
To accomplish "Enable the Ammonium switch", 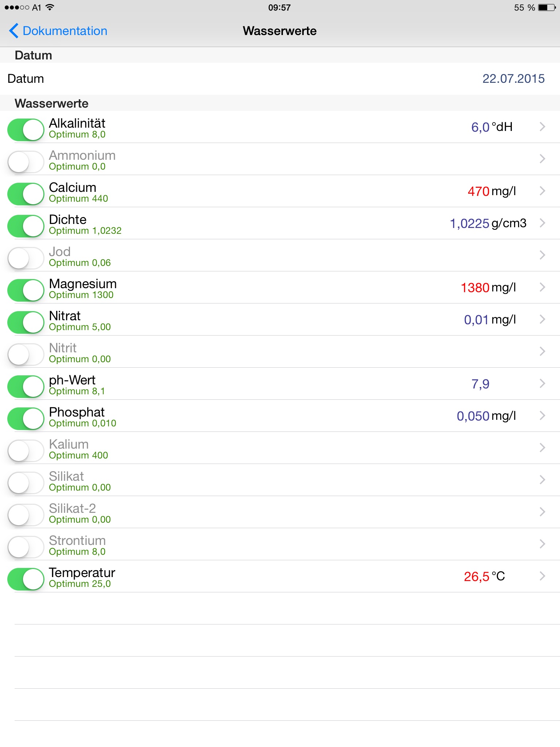I will (x=26, y=162).
